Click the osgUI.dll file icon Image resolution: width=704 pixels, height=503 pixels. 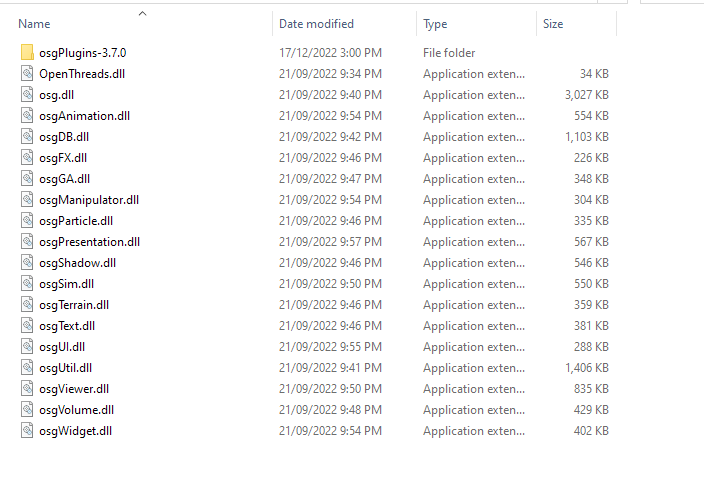click(27, 347)
